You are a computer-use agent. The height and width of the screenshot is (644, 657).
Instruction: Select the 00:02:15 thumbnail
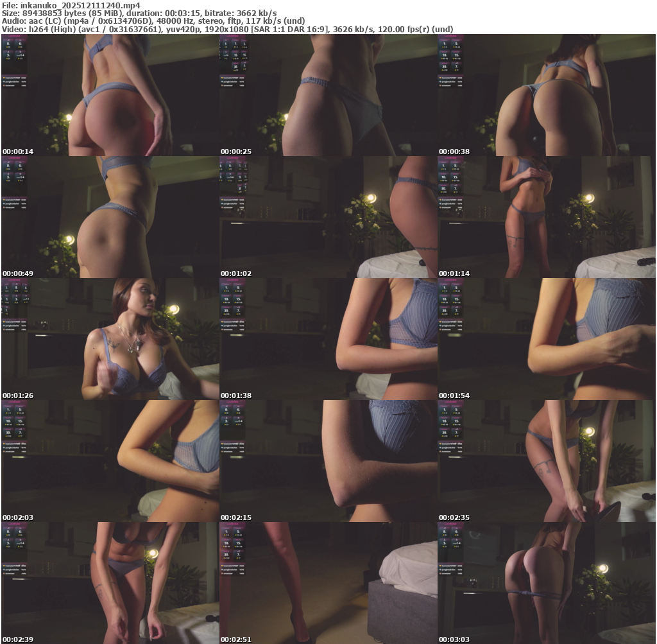coord(328,461)
